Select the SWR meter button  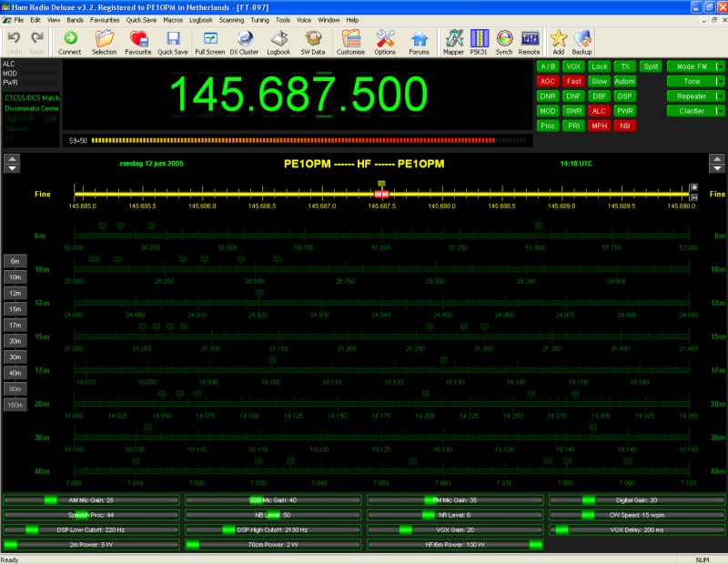tap(573, 111)
